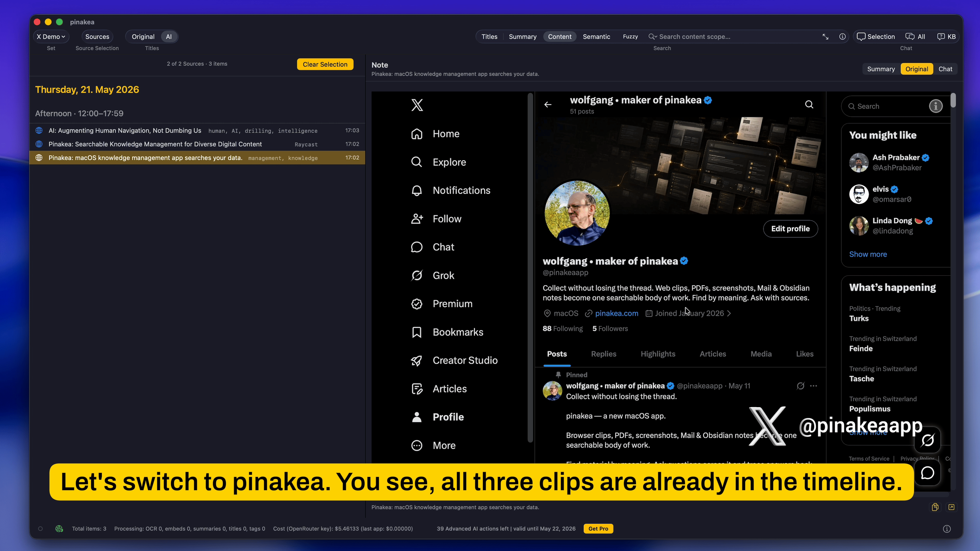Screen dimensions: 980x551
Task: Open the Sources selection button
Action: tap(97, 36)
